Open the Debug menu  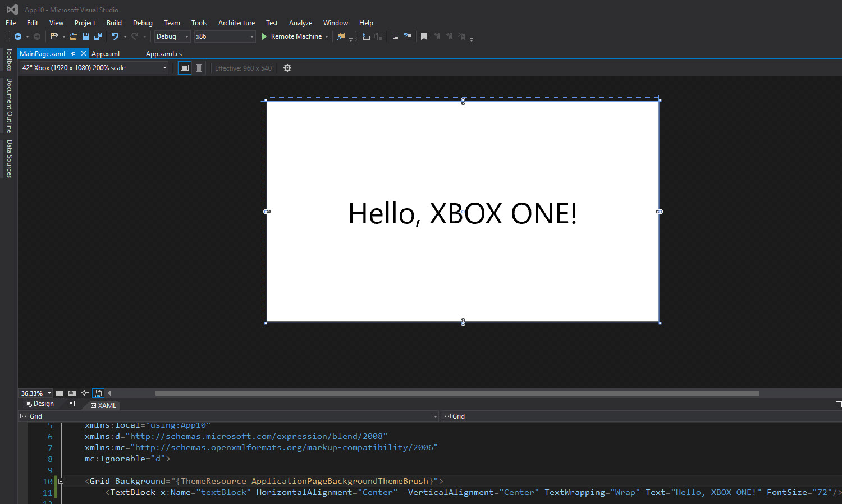click(143, 23)
